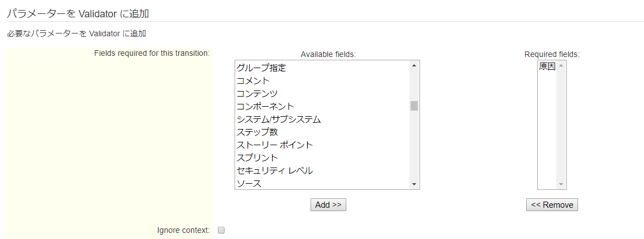Click Available fields scrollbar track below thumb

coord(414,146)
